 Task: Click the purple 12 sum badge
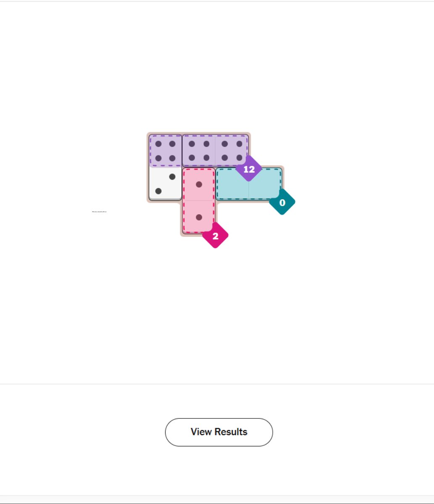(249, 169)
